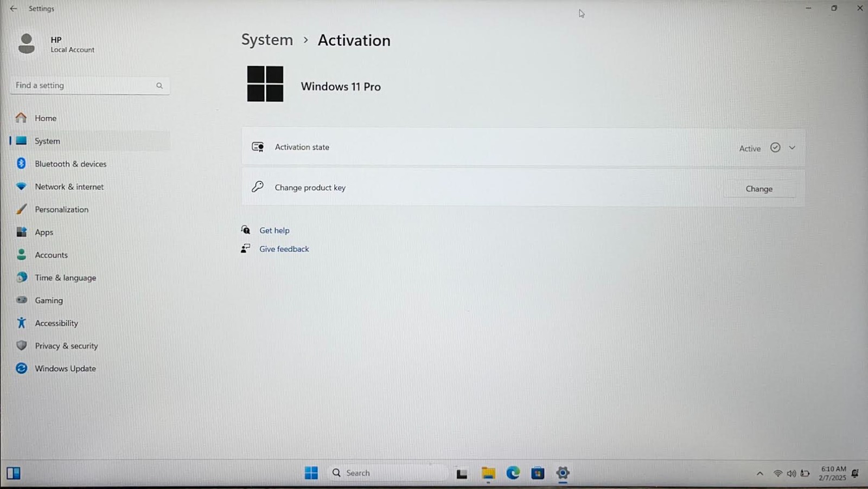This screenshot has width=868, height=489.
Task: Open the Windows Start menu
Action: pos(311,473)
